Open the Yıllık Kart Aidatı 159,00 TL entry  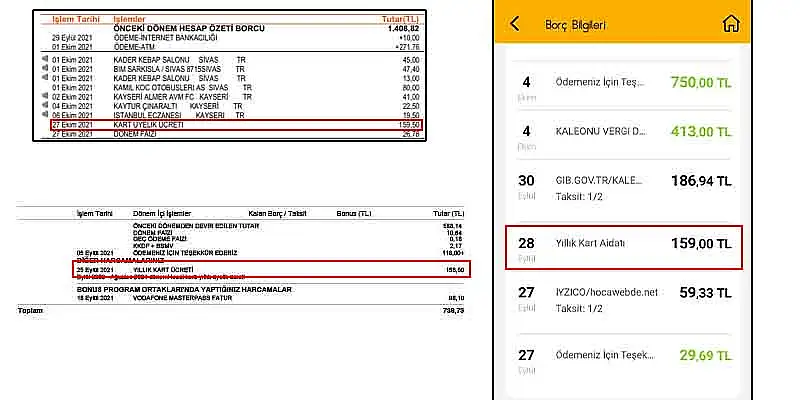pos(620,247)
